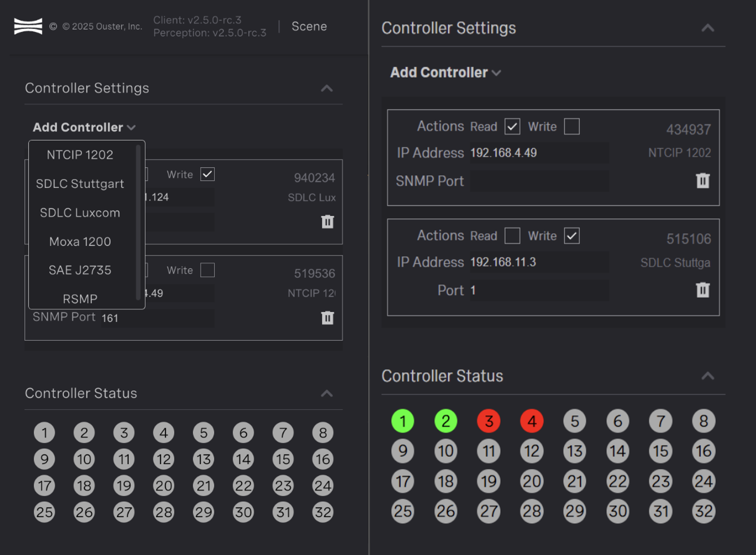
Task: Click status indicator 16 in left panel
Action: [323, 459]
